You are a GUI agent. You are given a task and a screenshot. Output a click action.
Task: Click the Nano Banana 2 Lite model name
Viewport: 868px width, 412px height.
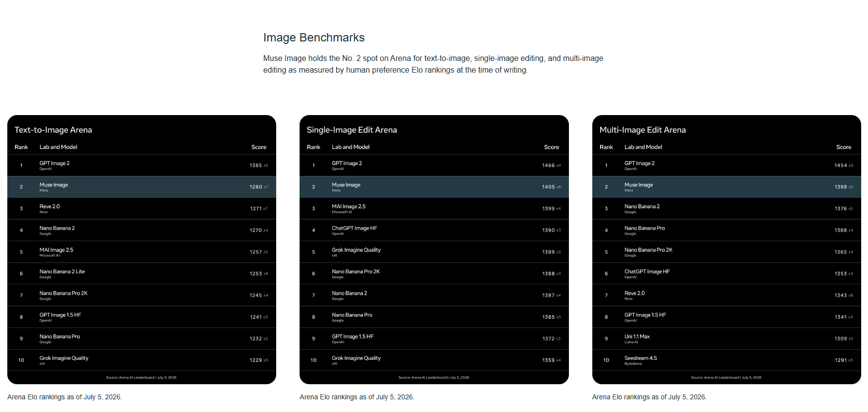[62, 272]
